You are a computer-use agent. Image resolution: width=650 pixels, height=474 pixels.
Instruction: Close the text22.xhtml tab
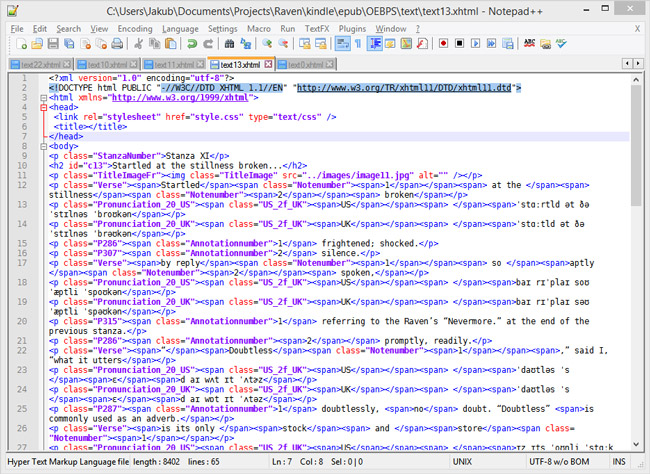[66, 64]
